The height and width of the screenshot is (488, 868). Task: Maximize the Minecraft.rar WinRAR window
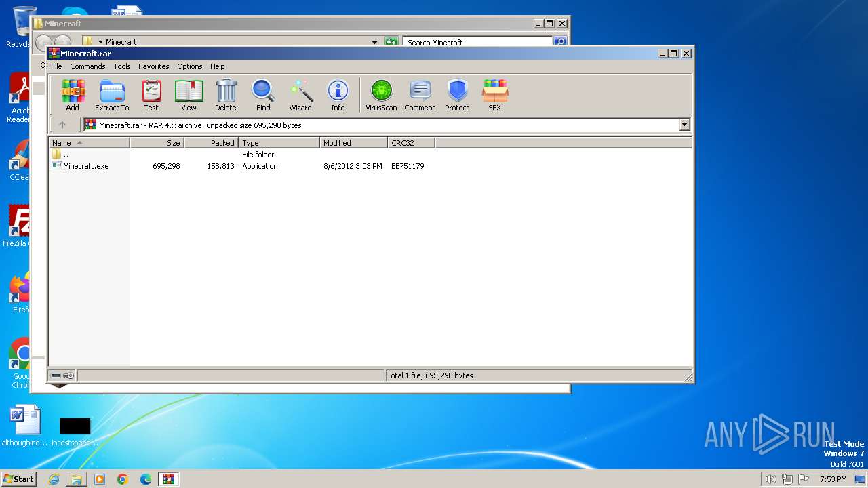click(673, 53)
